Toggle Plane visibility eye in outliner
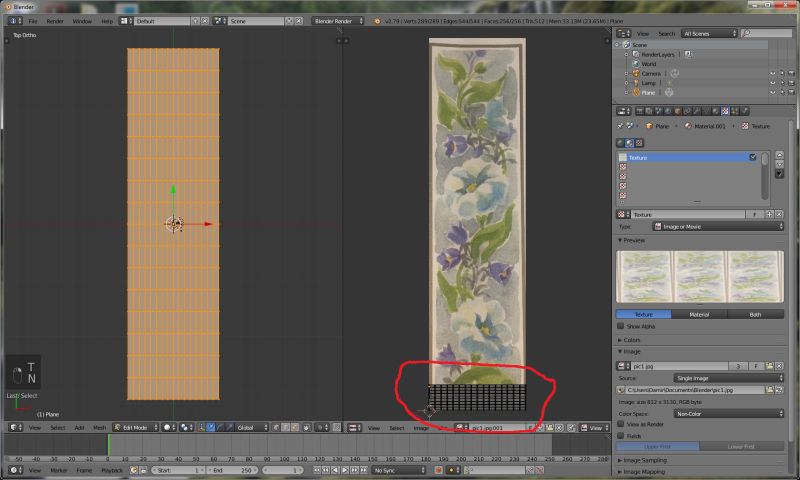The width and height of the screenshot is (800, 480). 772,92
